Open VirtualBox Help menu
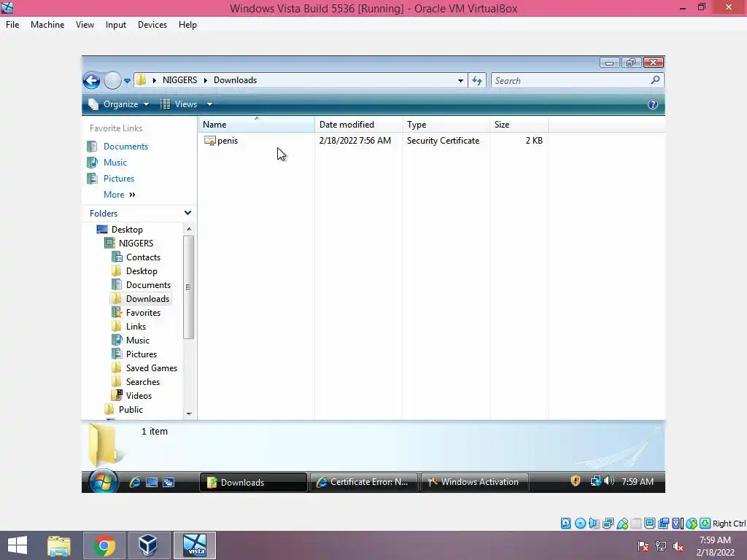 (187, 25)
